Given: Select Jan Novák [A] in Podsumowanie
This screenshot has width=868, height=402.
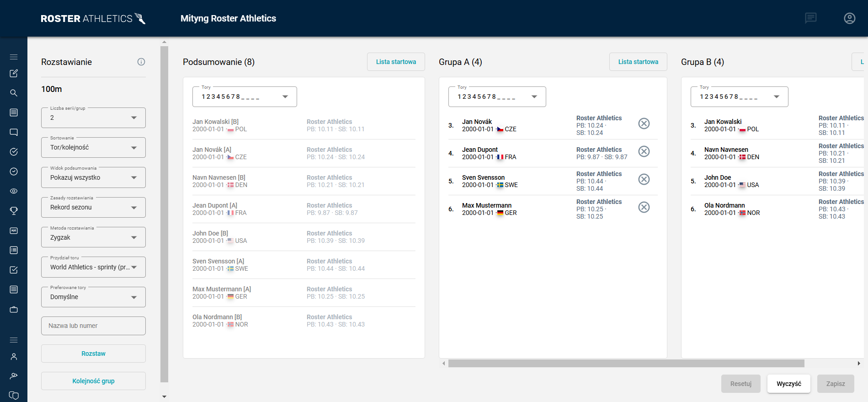Looking at the screenshot, I should pos(304,153).
